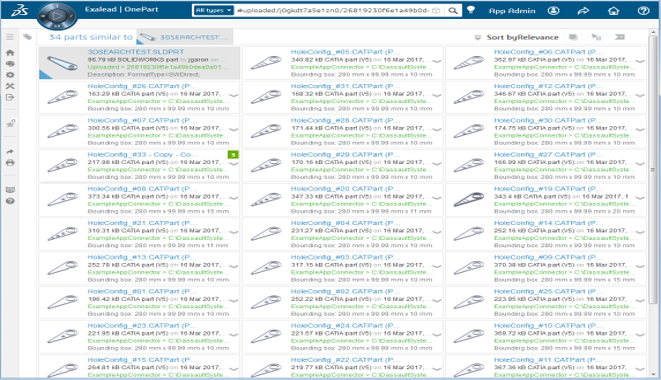
Task: Click the help icon in left sidebar
Action: pos(10,201)
